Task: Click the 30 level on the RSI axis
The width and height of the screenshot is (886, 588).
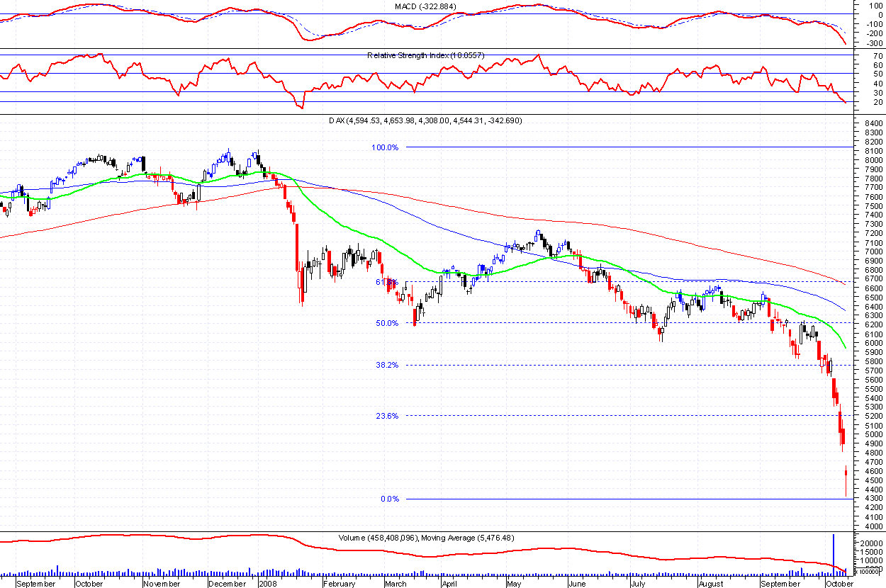Action: (x=877, y=93)
